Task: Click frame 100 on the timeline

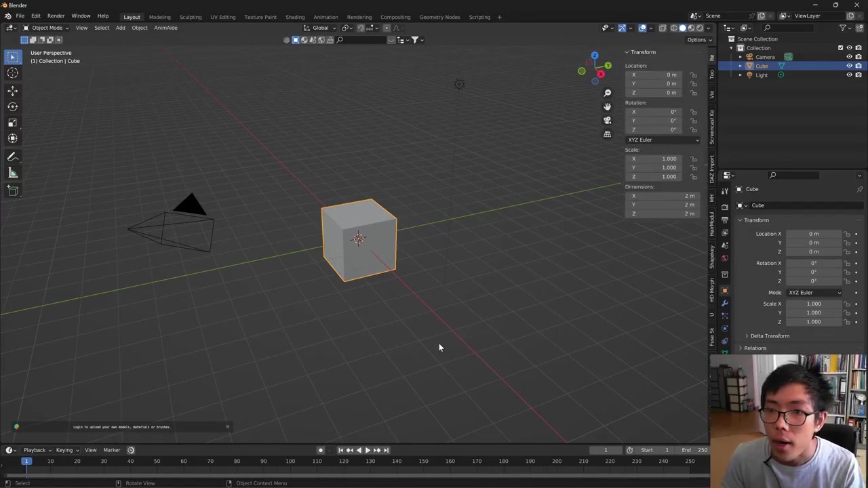Action: (290, 462)
